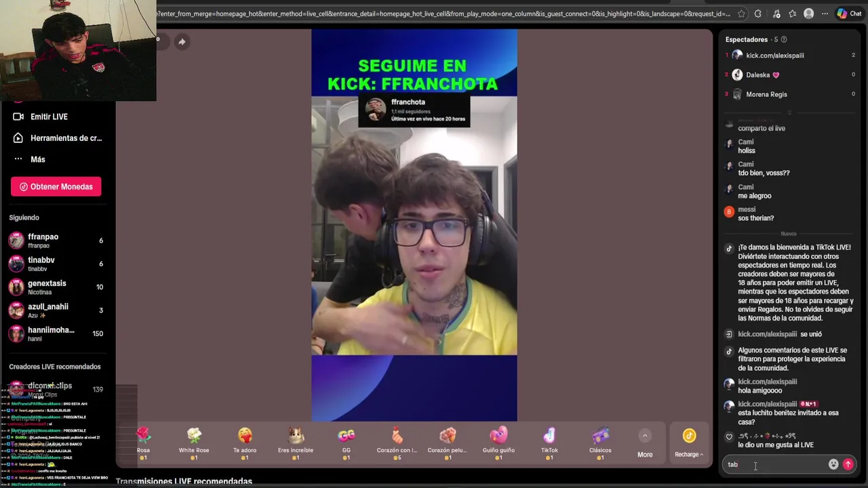Click messi's avatar in the chat

click(x=729, y=212)
